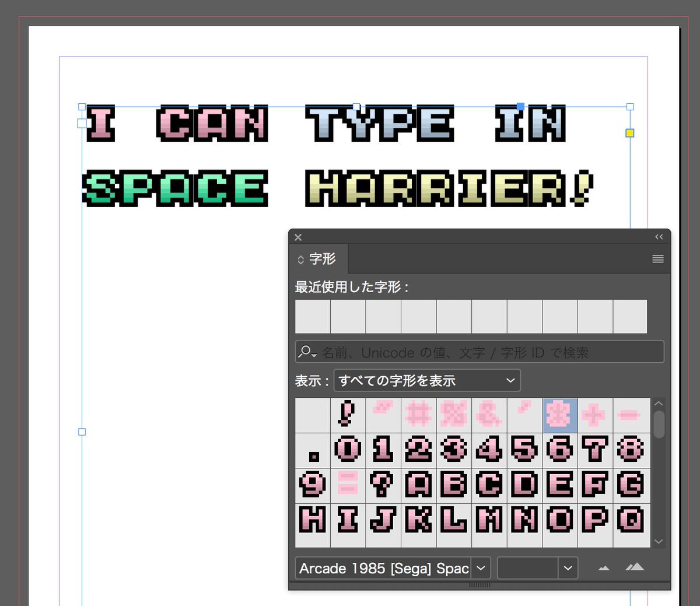Click the pink word CAN on the canvas

coord(212,124)
